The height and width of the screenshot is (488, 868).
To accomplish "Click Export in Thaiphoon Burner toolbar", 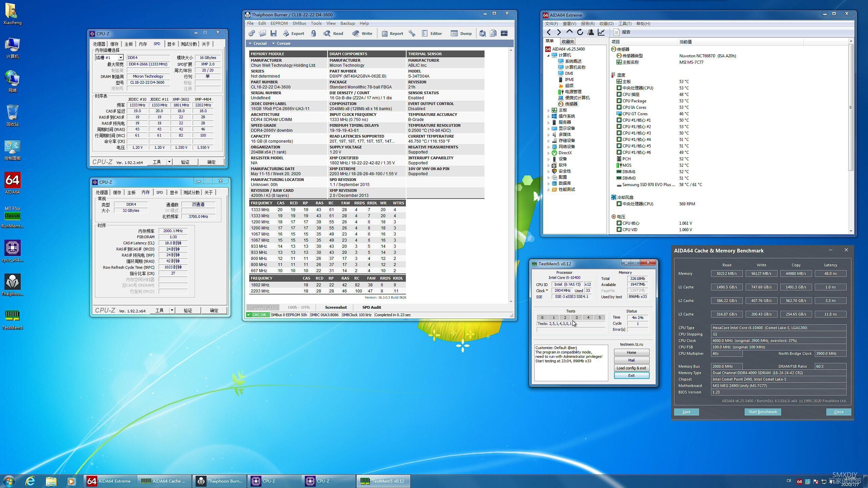I will coord(294,33).
